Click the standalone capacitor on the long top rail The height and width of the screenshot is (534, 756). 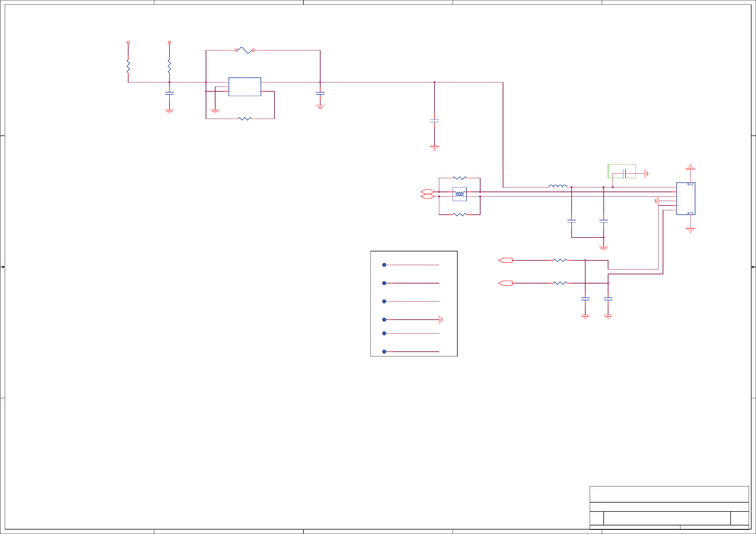434,121
